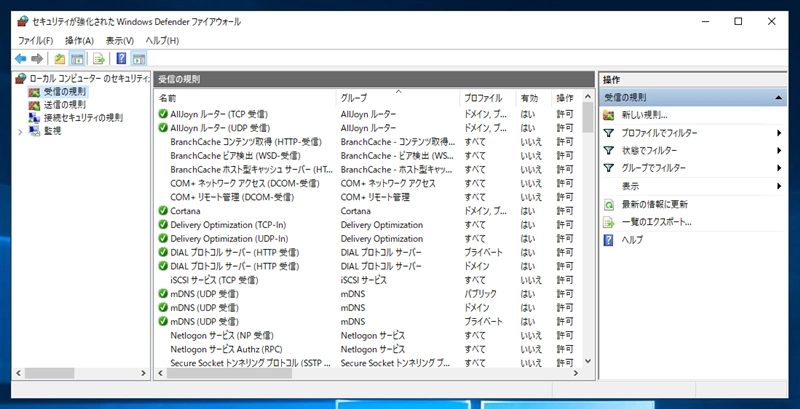Click 最新の情報に更新 action
Screen dimensions: 800x409
coord(655,204)
